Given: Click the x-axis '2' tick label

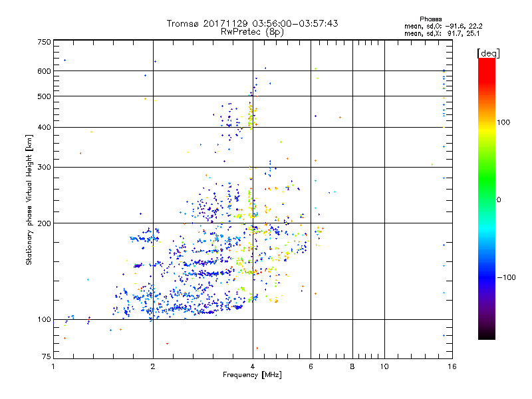Looking at the screenshot, I should tap(153, 366).
